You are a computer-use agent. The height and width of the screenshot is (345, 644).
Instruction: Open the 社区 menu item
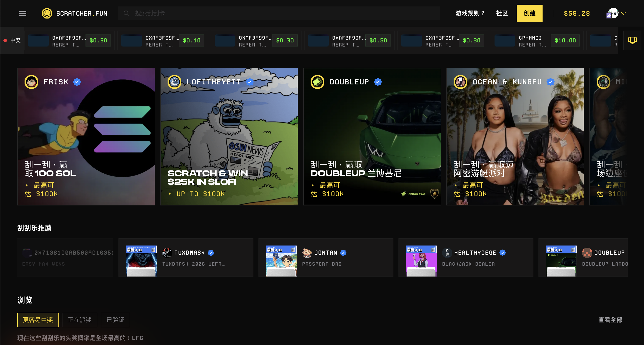tap(502, 13)
